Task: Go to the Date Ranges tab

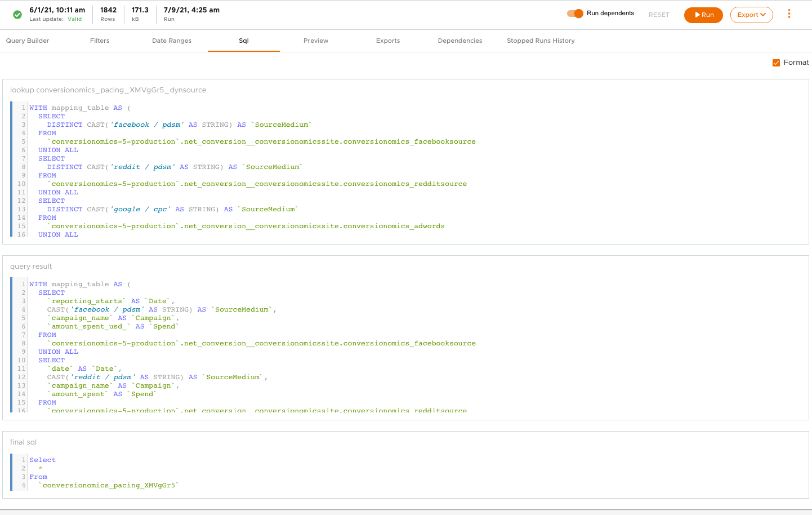Action: click(172, 41)
